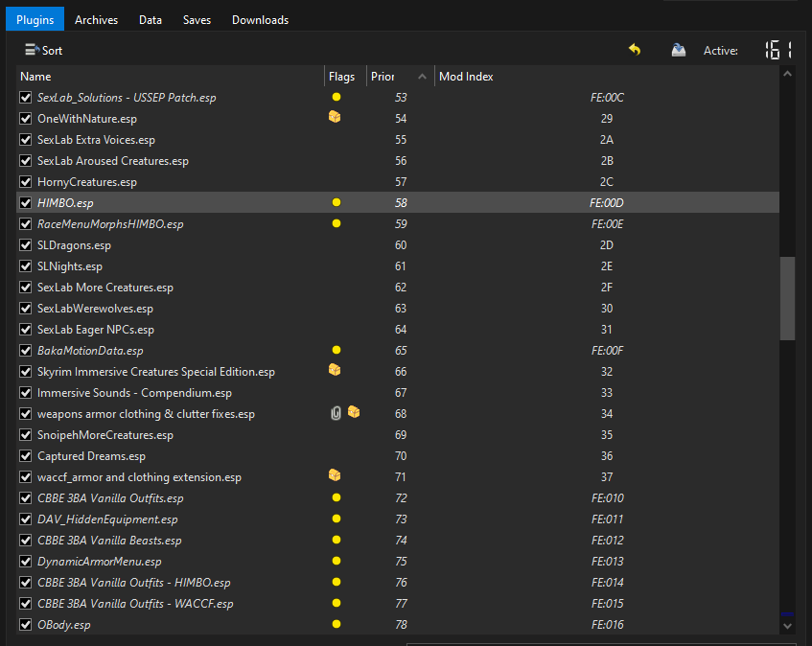Screen dimensions: 812x646
Task: Select the SexLabWerewolves.esp row
Action: coord(398,308)
